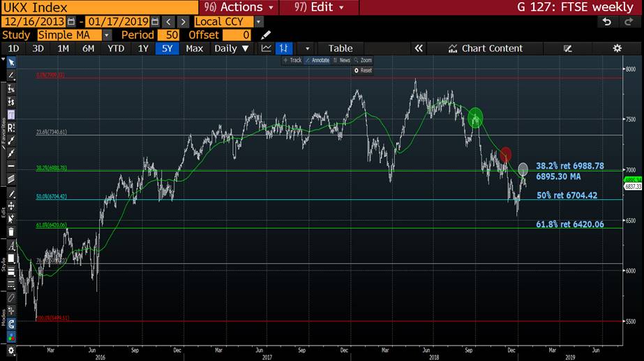The image size is (644, 361).
Task: Open Chart Content panel
Action: tap(485, 48)
